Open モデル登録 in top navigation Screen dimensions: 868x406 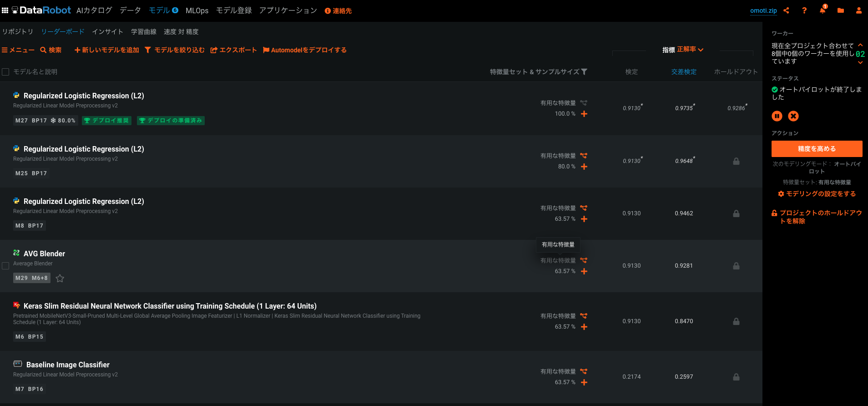click(234, 10)
